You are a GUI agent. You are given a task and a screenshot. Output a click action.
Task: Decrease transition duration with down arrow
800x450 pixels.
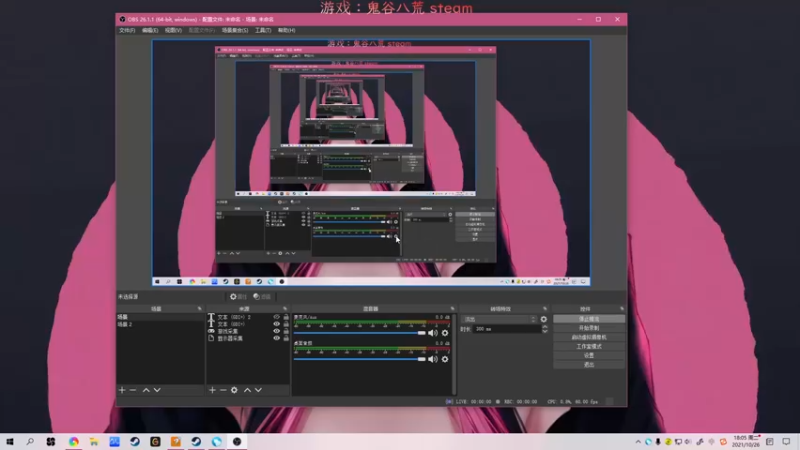[545, 332]
